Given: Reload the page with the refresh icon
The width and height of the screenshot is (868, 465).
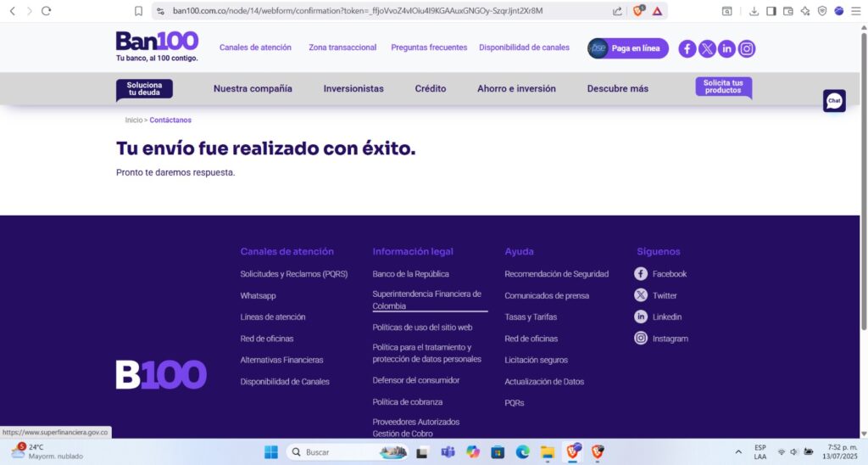Looking at the screenshot, I should click(46, 11).
